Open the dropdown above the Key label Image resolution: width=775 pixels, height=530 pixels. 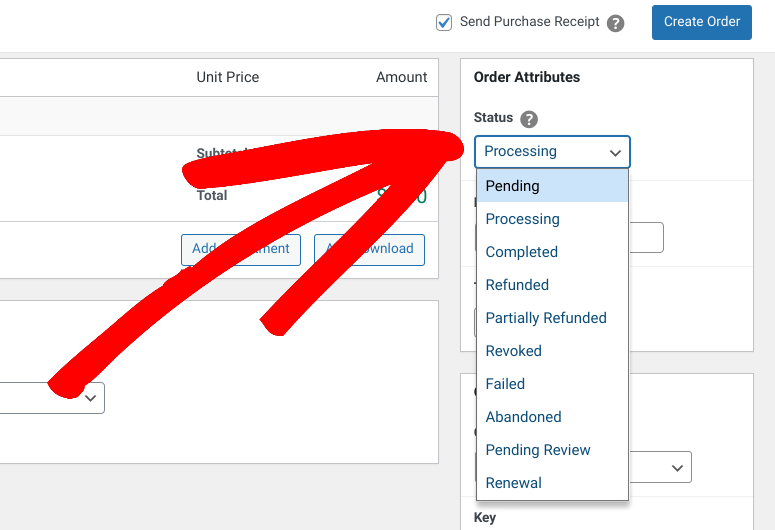click(660, 467)
